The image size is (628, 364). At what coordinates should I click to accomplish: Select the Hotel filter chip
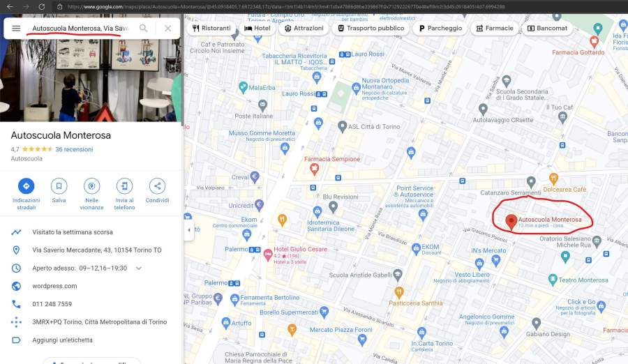pos(257,29)
